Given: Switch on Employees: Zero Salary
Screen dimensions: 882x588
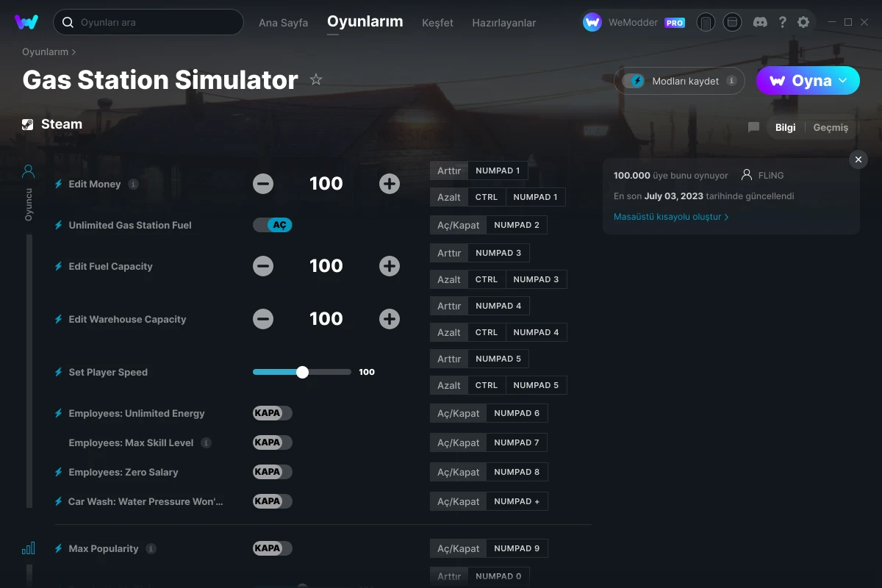Looking at the screenshot, I should pyautogui.click(x=273, y=472).
